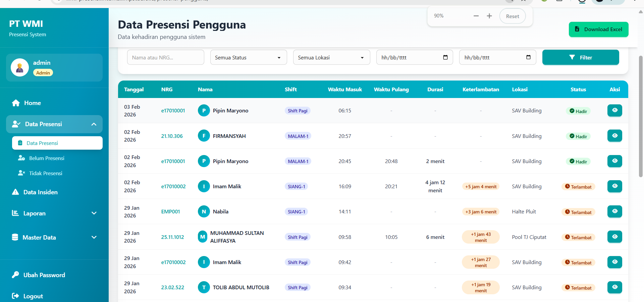Click the eye icon for Nabila's row

pos(614,211)
